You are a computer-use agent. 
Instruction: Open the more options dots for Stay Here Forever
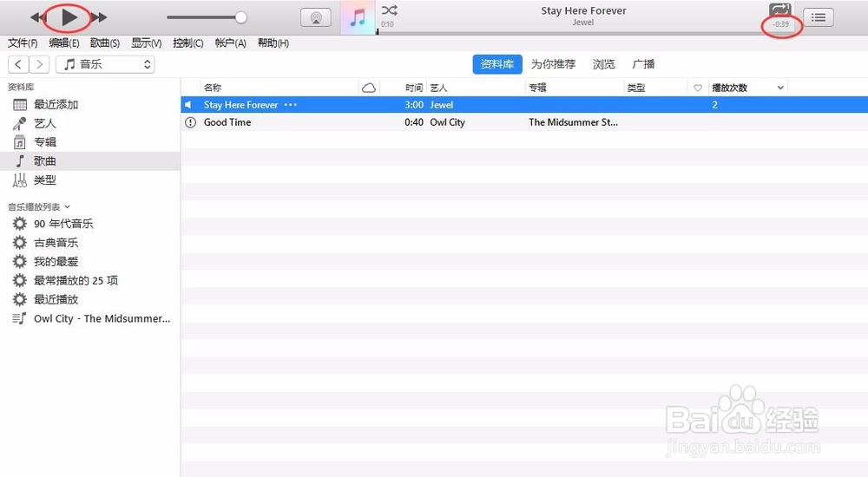[291, 105]
